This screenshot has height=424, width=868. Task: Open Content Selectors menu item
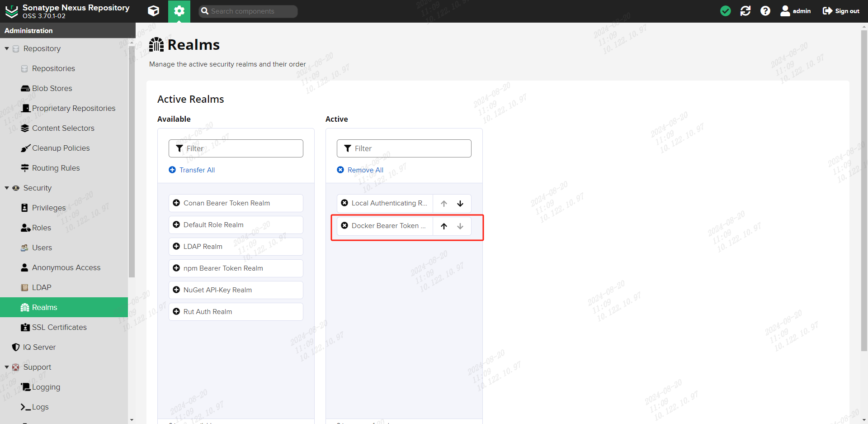coord(64,128)
